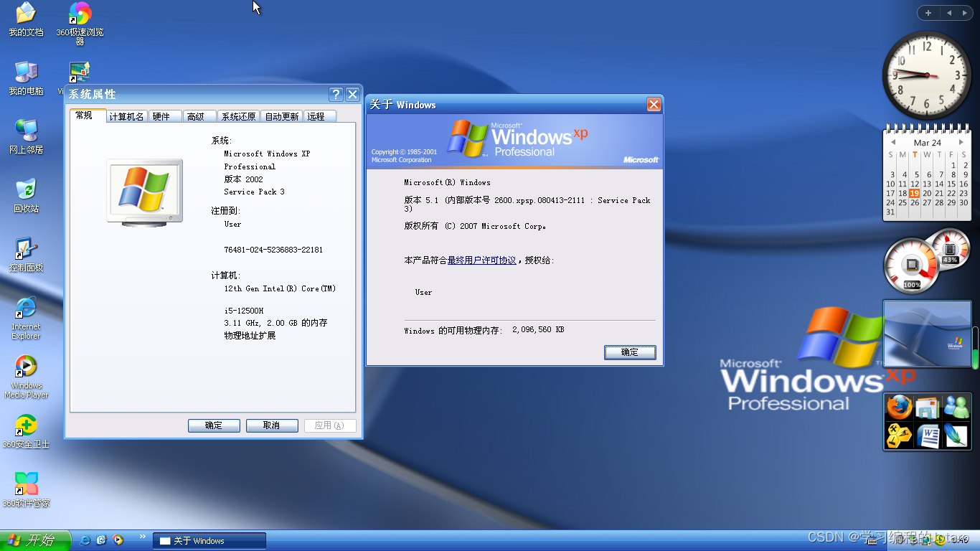Click 确定 in the 关于 Windows dialog
The height and width of the screenshot is (551, 980).
(629, 352)
